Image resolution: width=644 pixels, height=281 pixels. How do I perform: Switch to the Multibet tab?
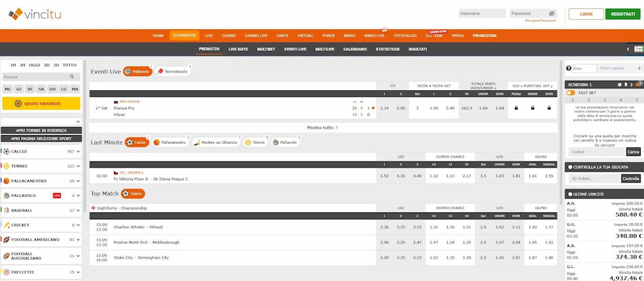point(266,49)
